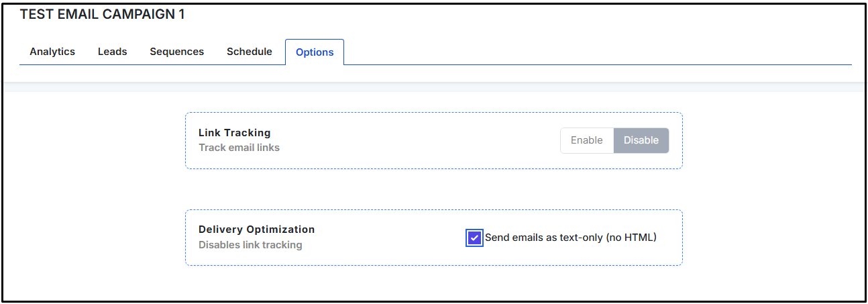The height and width of the screenshot is (304, 868).
Task: Click the blank area between the two panels
Action: click(433, 189)
